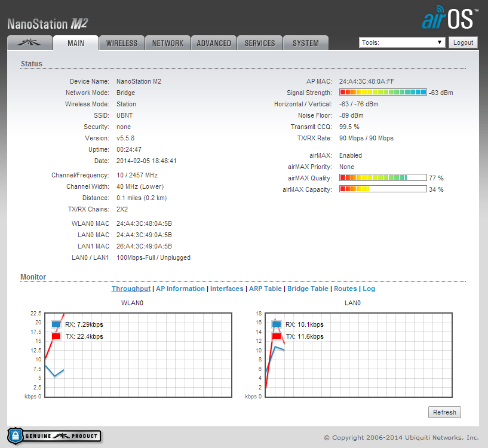This screenshot has height=448, width=488.
Task: Click the WLAN0 RX: 7.29kbps reading
Action: pos(84,324)
